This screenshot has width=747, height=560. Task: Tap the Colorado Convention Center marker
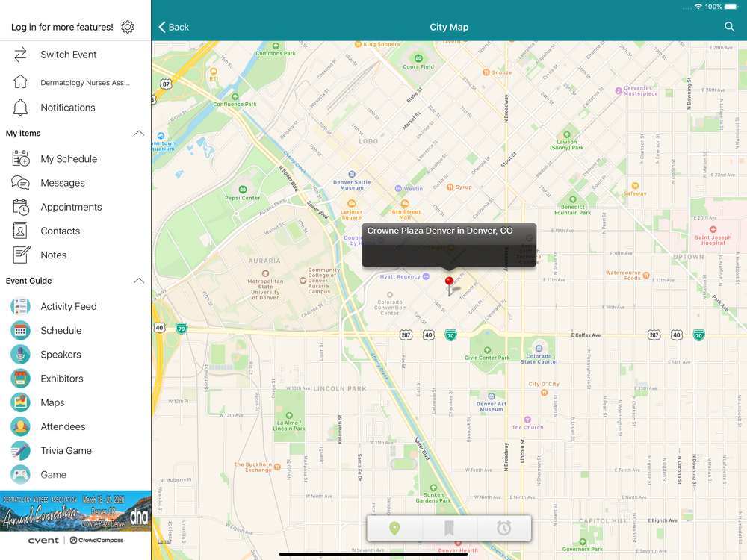pyautogui.click(x=390, y=295)
